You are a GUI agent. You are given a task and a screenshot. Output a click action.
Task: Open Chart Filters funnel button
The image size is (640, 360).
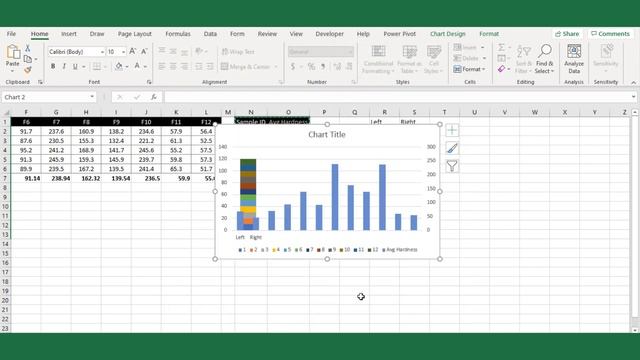tap(452, 166)
